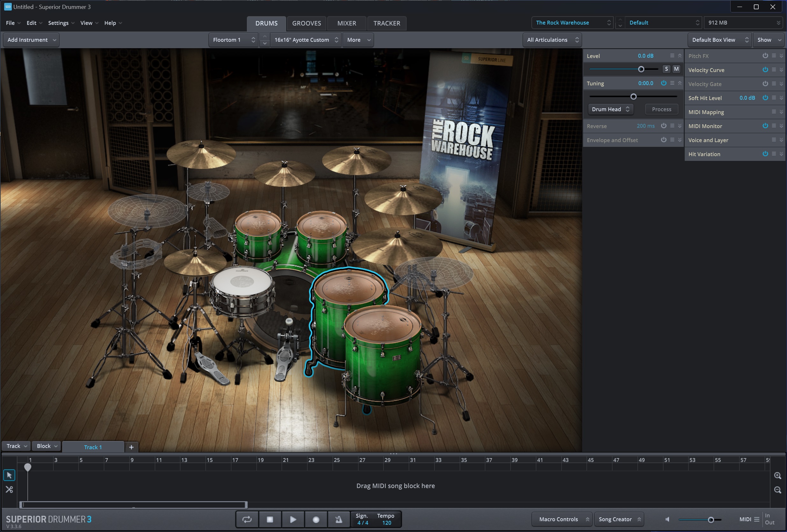Open the Floortom 1 instrument selector
The image size is (787, 532).
[233, 40]
